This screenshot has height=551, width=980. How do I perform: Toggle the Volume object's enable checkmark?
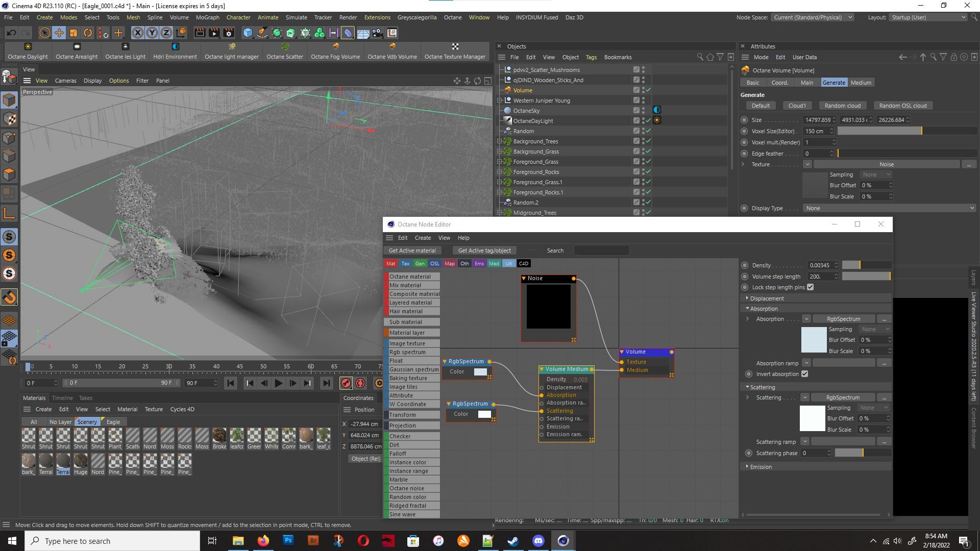pos(648,90)
